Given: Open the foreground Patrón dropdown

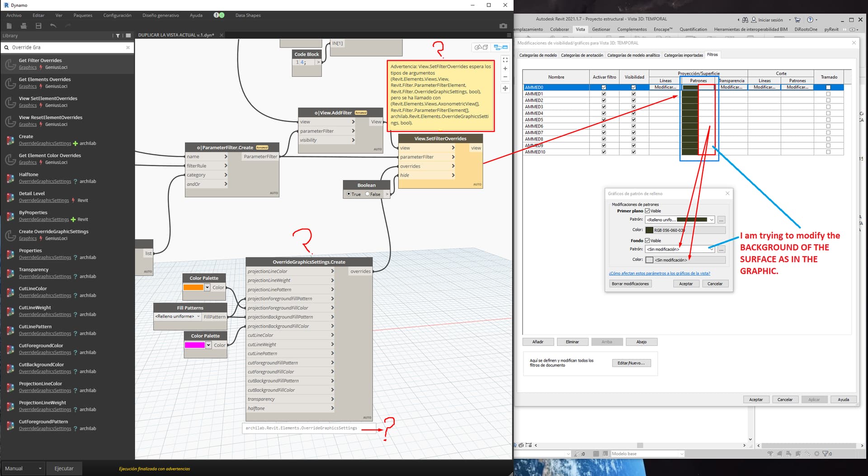Looking at the screenshot, I should pos(711,220).
